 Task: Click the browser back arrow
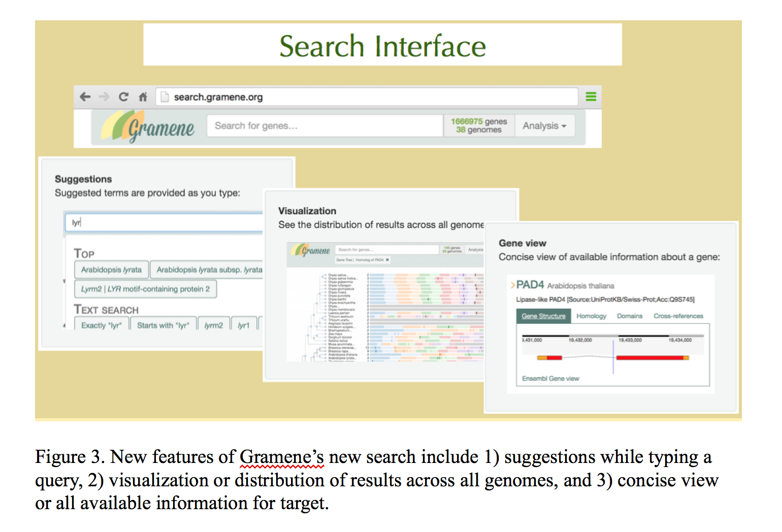coord(85,96)
